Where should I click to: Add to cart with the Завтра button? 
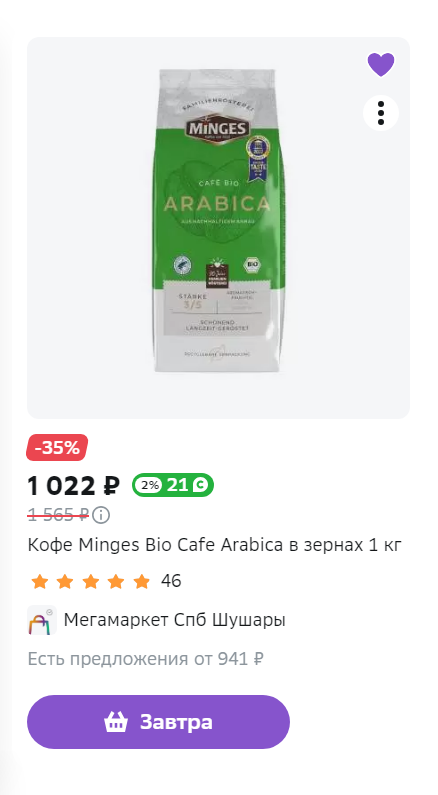click(x=158, y=722)
